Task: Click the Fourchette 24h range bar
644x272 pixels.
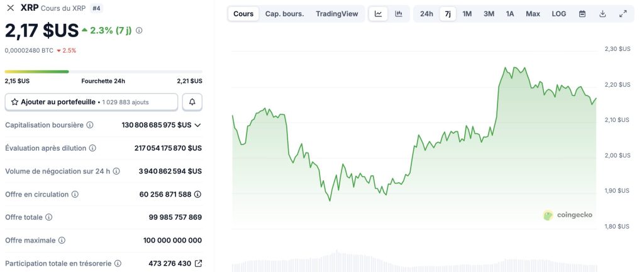Action: point(103,72)
